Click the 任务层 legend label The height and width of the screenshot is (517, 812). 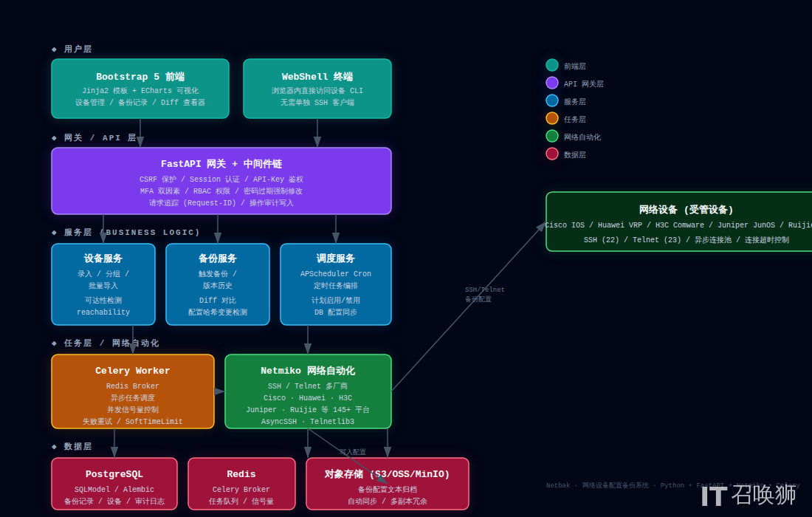tap(575, 119)
